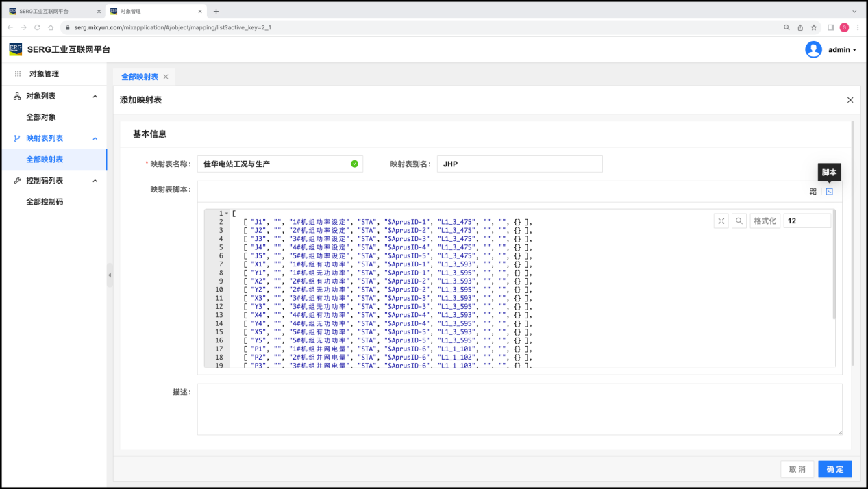Select 全部控制码 in the sidebar
The width and height of the screenshot is (868, 489).
pyautogui.click(x=45, y=202)
